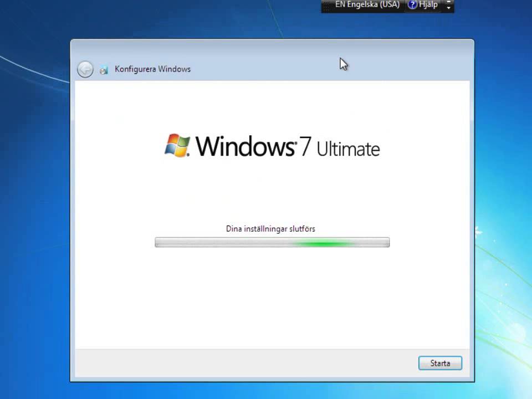The height and width of the screenshot is (399, 532).
Task: Select EN Engelska (USA) input language
Action: coord(367,5)
